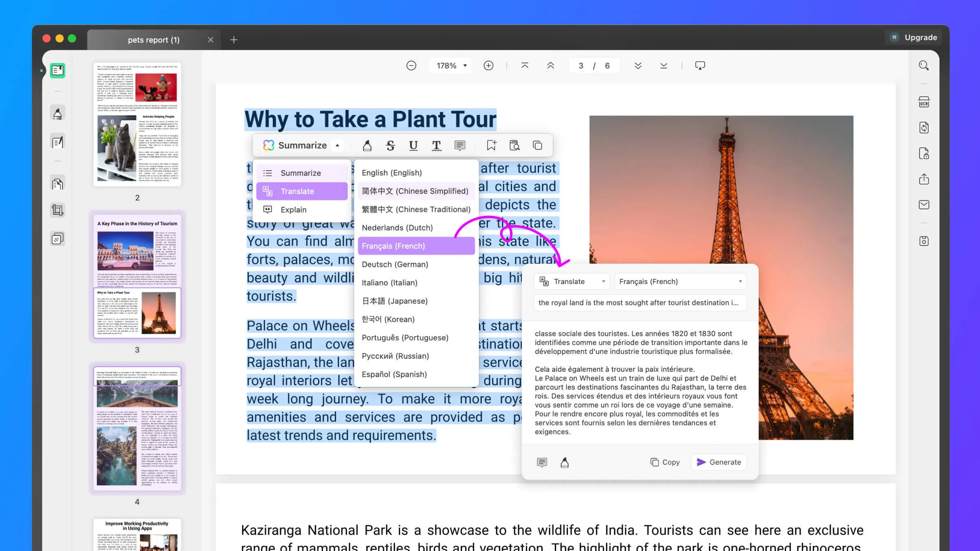Viewport: 980px width, 551px height.
Task: Click the Generate button in translation panel
Action: tap(719, 462)
